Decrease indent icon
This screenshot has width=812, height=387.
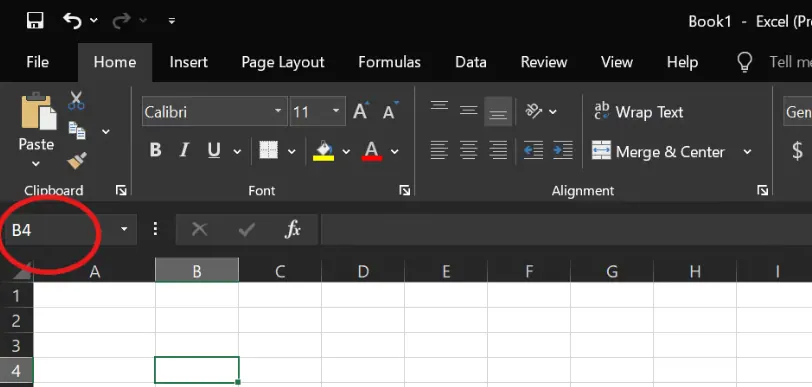point(533,151)
